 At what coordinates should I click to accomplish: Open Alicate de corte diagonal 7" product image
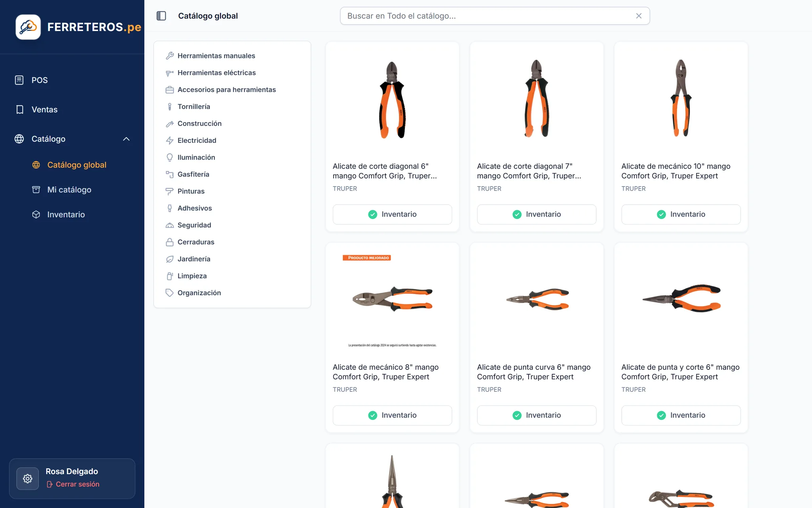click(536, 99)
